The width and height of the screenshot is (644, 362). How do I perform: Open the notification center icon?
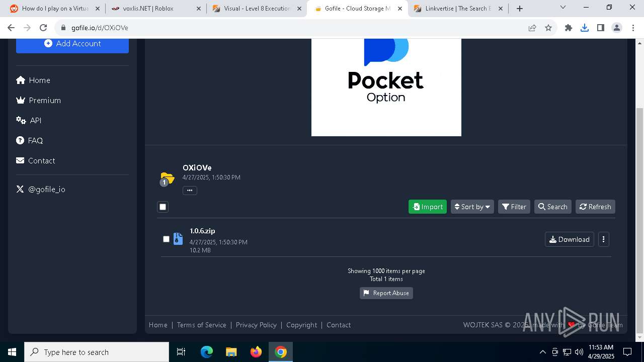627,352
